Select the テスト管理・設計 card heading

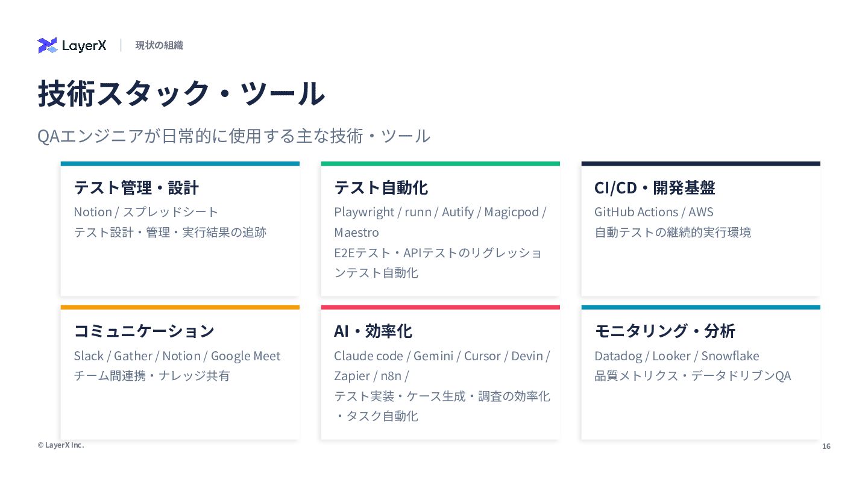tap(136, 187)
